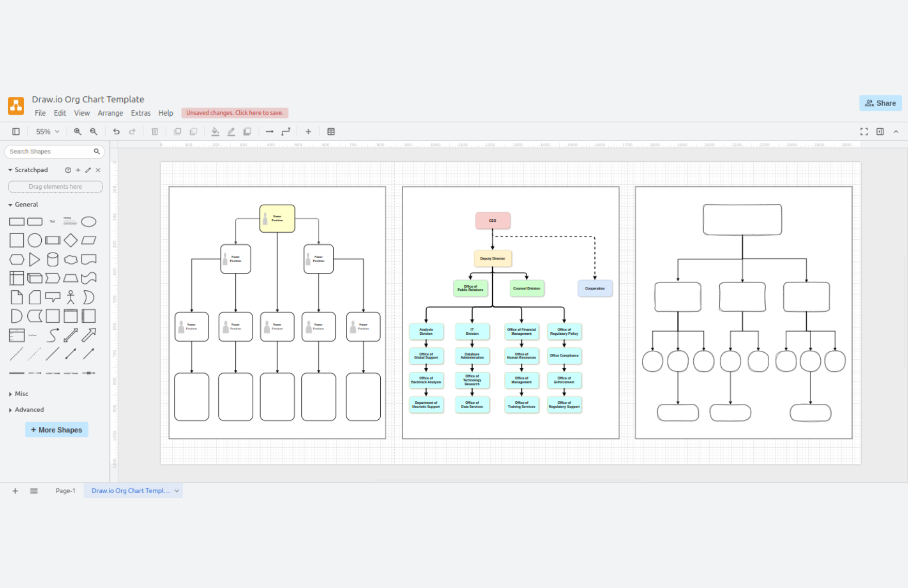The width and height of the screenshot is (908, 588).
Task: Select the curved S connector shape
Action: (53, 335)
